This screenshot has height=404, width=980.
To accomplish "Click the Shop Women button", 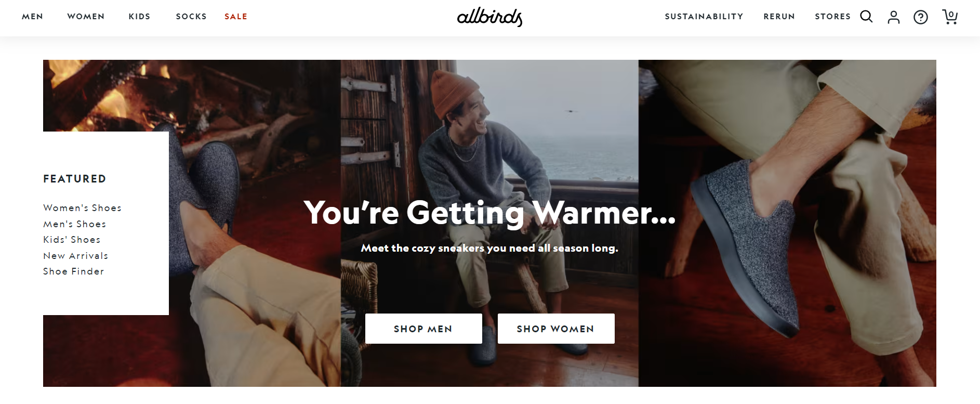I will point(556,329).
